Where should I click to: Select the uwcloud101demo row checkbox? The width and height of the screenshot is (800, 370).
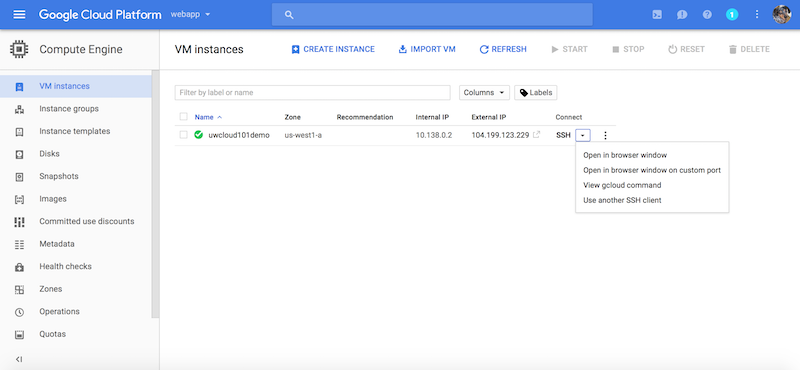coord(184,135)
